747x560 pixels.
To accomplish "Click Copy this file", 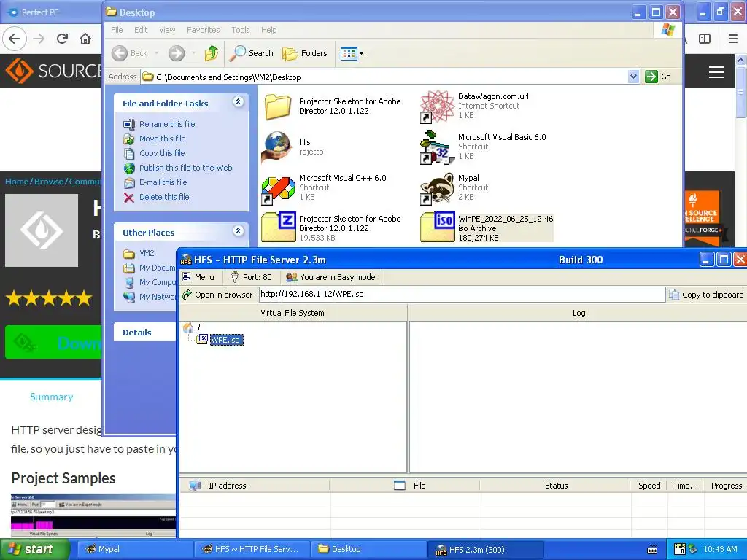I will point(161,153).
